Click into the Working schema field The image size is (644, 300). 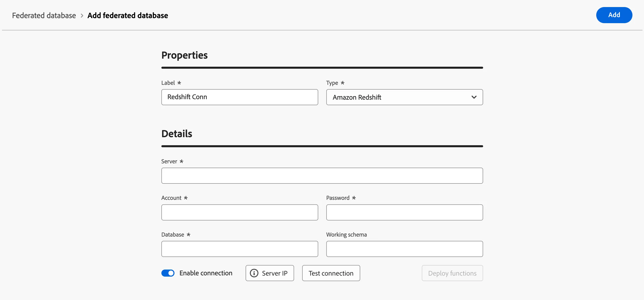tap(404, 249)
